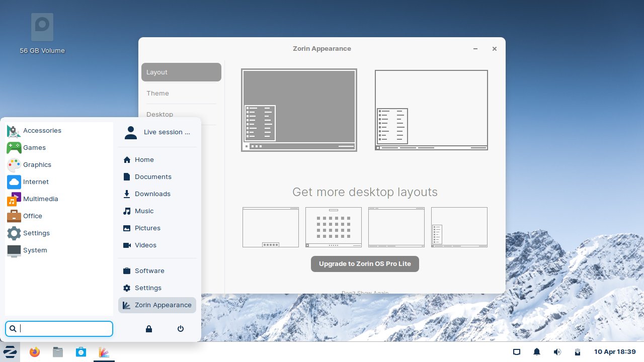644x362 pixels.
Task: Launch Firefox from the taskbar
Action: coord(34,351)
